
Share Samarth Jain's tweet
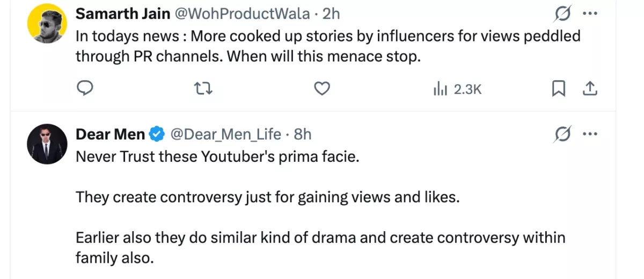(590, 88)
